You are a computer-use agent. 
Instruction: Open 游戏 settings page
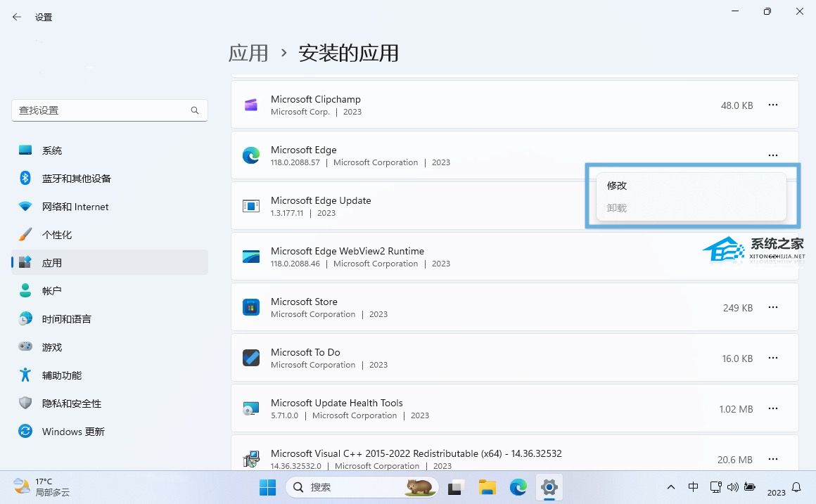coord(53,347)
